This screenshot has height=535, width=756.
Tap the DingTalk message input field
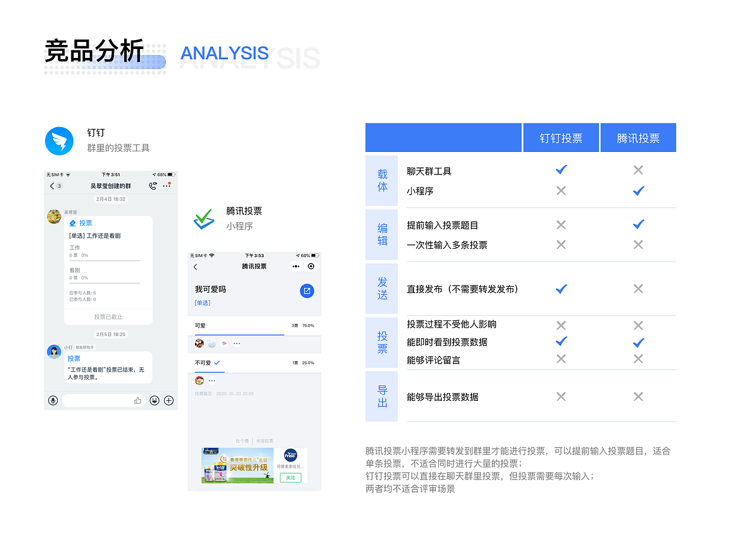[x=103, y=400]
